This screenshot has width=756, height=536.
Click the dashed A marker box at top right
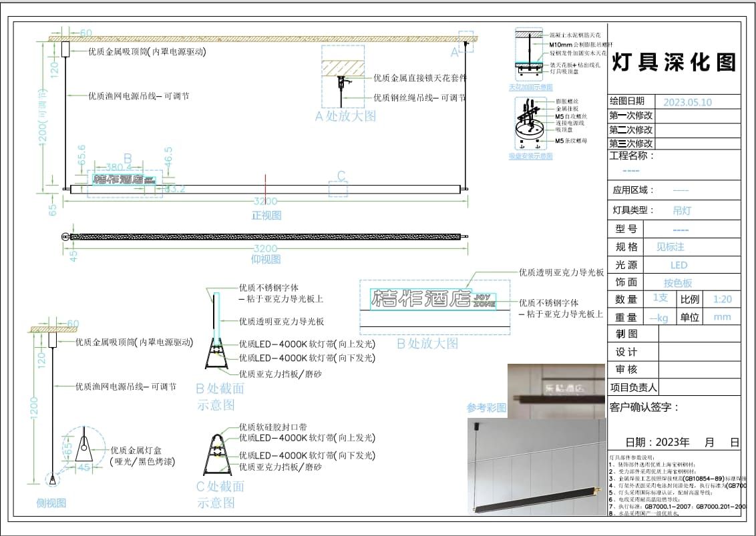pos(466,41)
